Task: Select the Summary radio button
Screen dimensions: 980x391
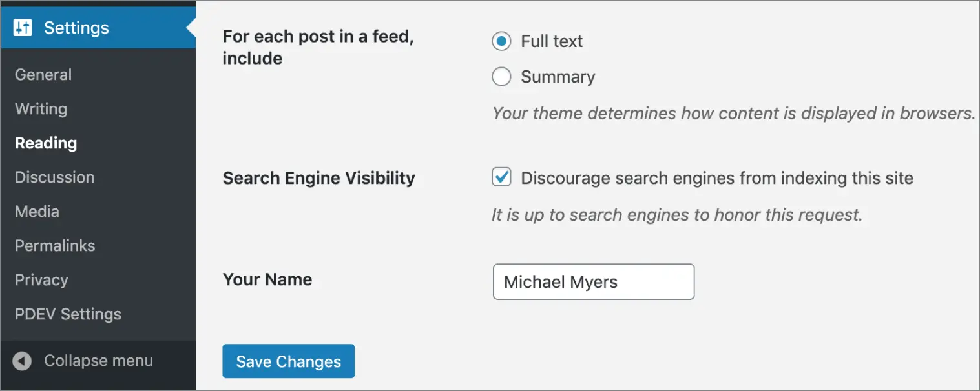Action: coord(501,76)
